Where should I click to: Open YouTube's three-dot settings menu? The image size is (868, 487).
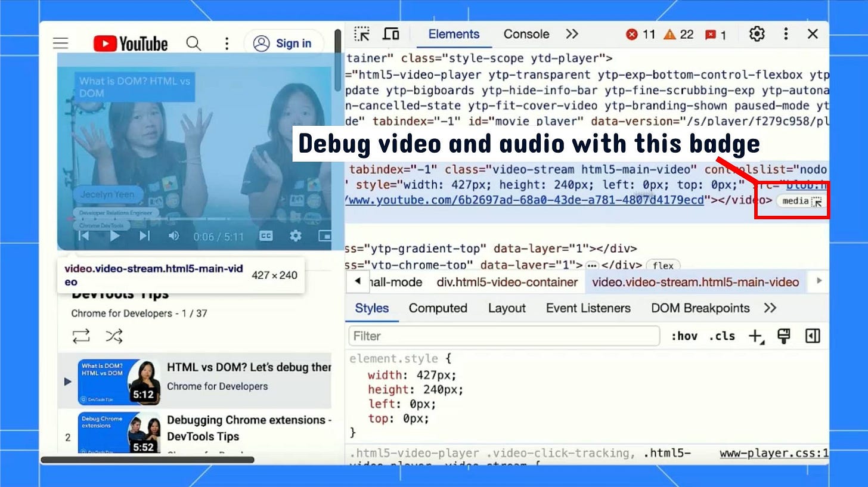click(227, 43)
